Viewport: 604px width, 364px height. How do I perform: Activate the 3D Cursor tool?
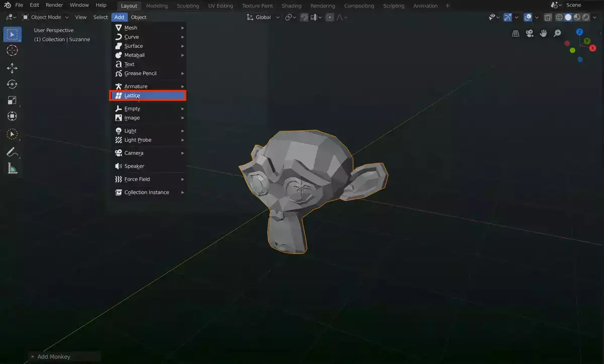coord(12,50)
